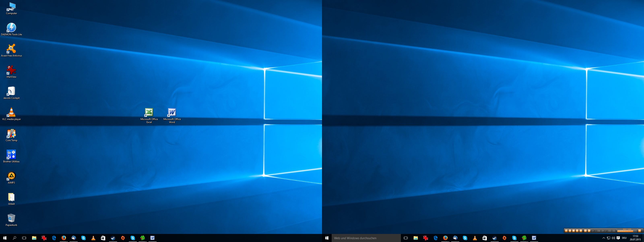Viewport: 644px width, 242px height.
Task: Click the IrfanView desktop shortcut
Action: pyautogui.click(x=11, y=70)
